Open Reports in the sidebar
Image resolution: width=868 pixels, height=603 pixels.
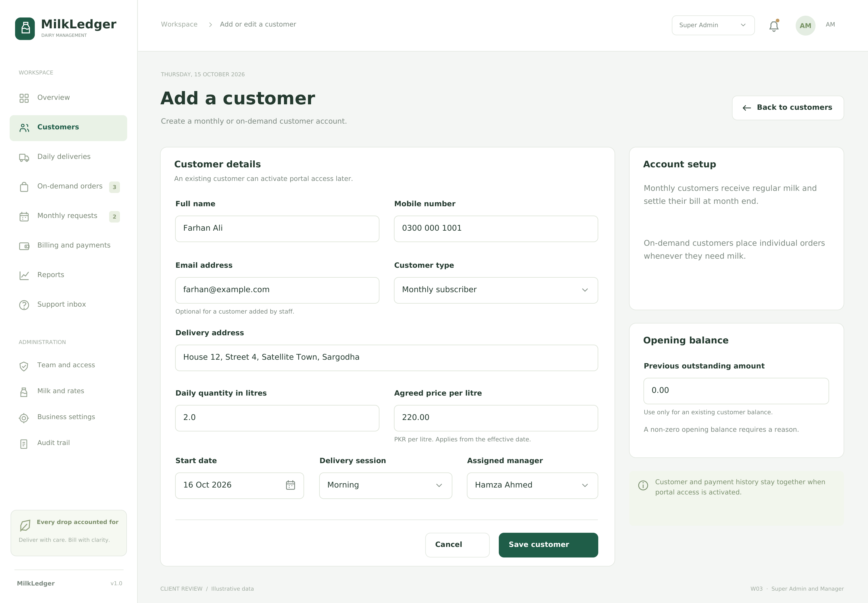tap(68, 276)
